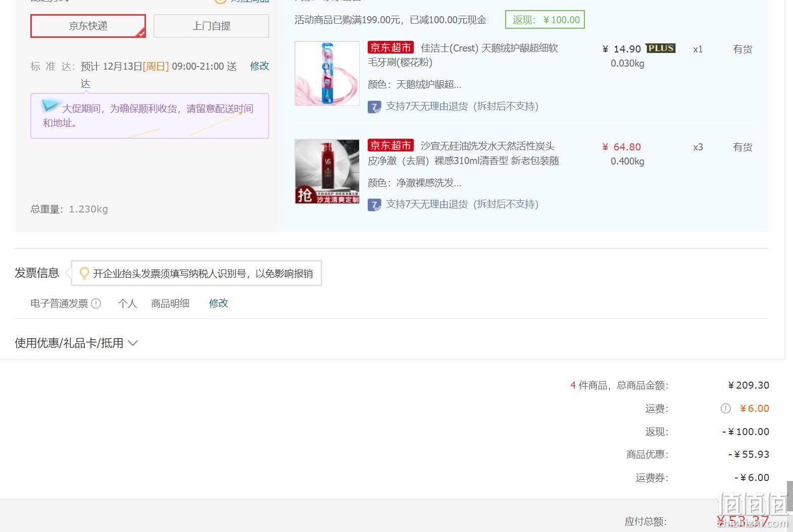This screenshot has height=532, width=793.
Task: Click 有货 stock status of toothbrush
Action: coord(742,49)
